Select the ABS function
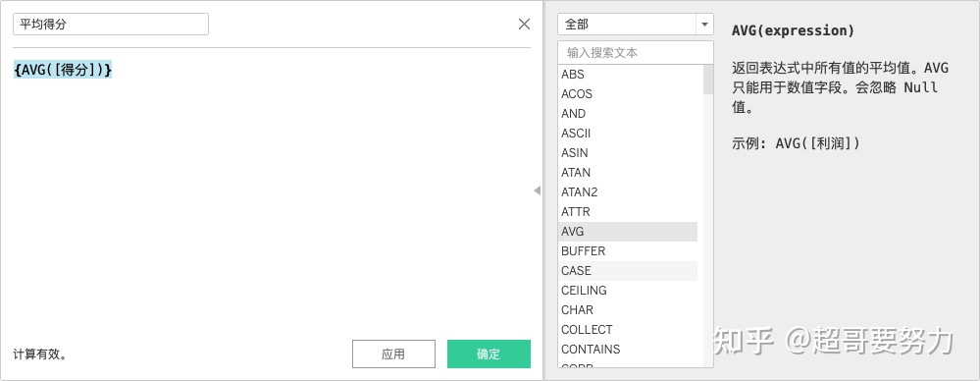980x381 pixels. [628, 75]
